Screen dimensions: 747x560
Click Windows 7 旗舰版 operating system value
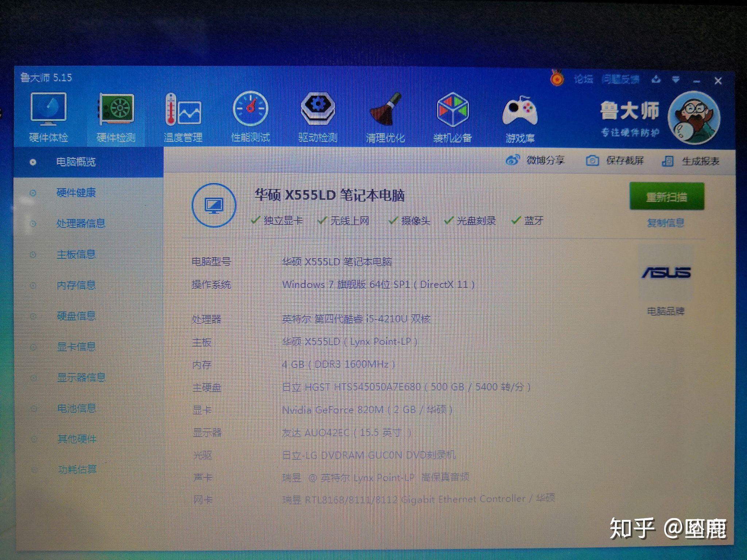379,284
